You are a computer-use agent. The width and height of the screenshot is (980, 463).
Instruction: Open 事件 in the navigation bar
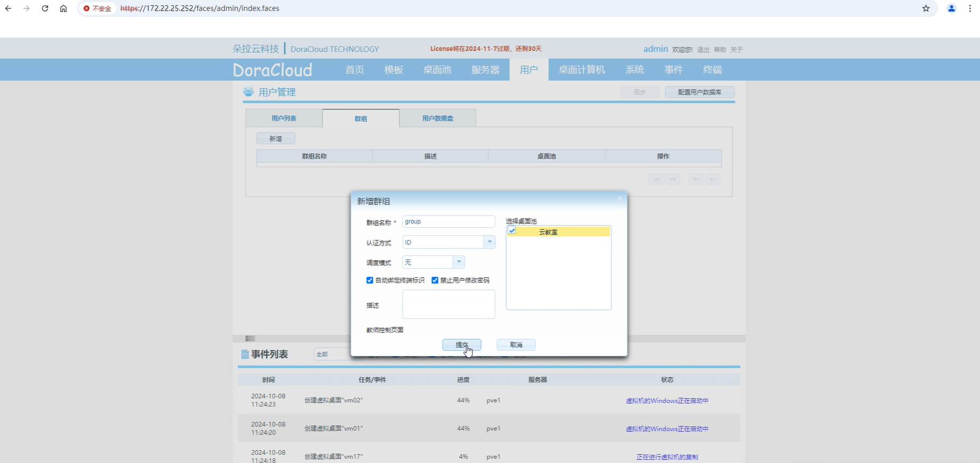click(x=673, y=70)
